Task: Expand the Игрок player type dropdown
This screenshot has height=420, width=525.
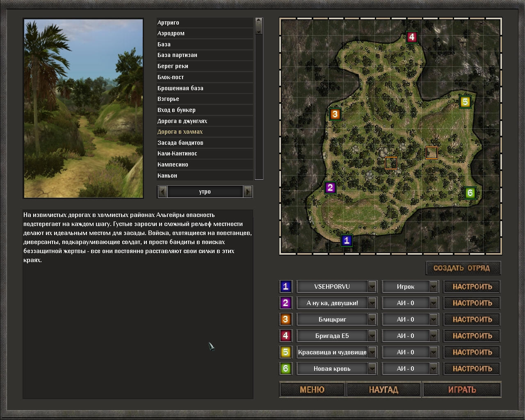Action: coord(433,287)
